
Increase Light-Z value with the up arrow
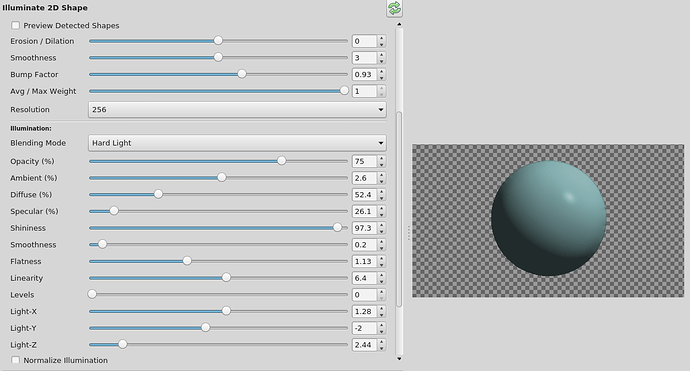click(382, 342)
